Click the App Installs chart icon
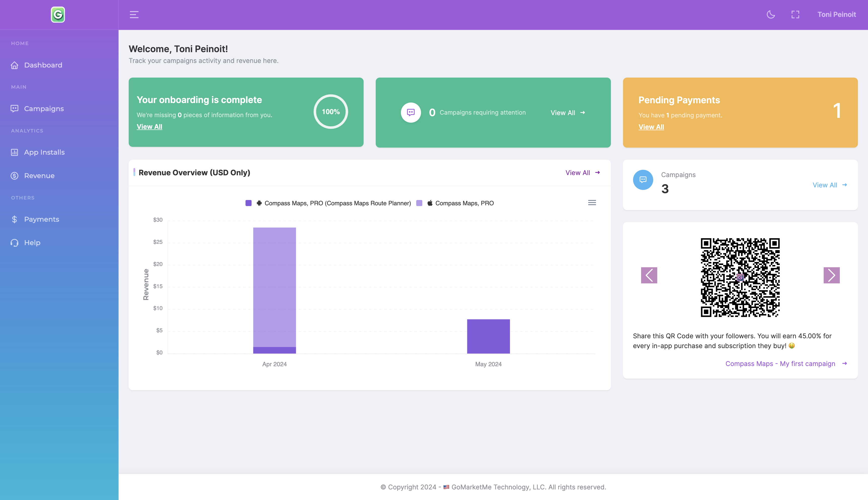This screenshot has height=500, width=868. pyautogui.click(x=14, y=152)
